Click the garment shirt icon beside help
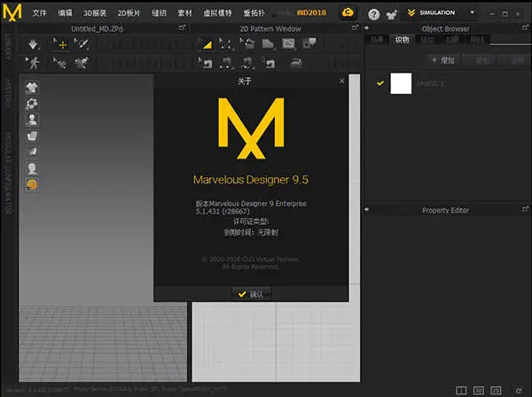 (391, 14)
